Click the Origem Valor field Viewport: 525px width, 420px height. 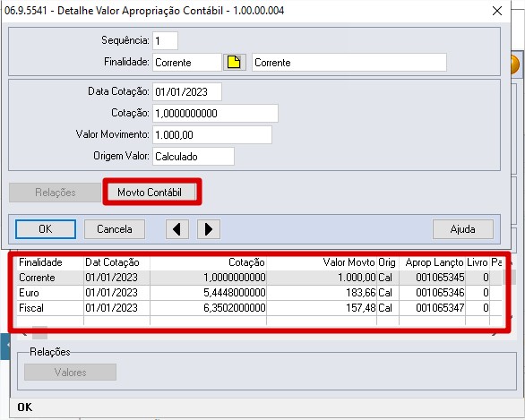tap(194, 157)
